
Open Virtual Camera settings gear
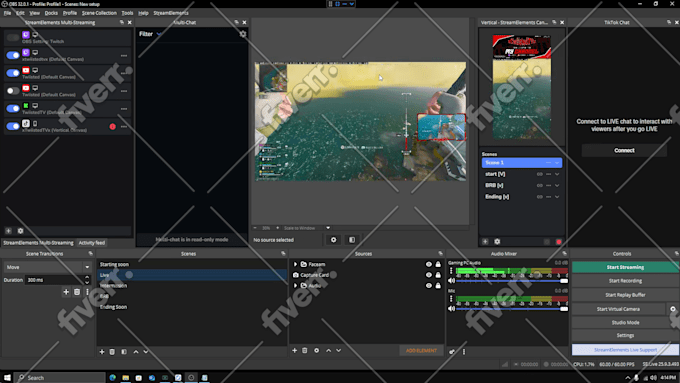(x=673, y=309)
